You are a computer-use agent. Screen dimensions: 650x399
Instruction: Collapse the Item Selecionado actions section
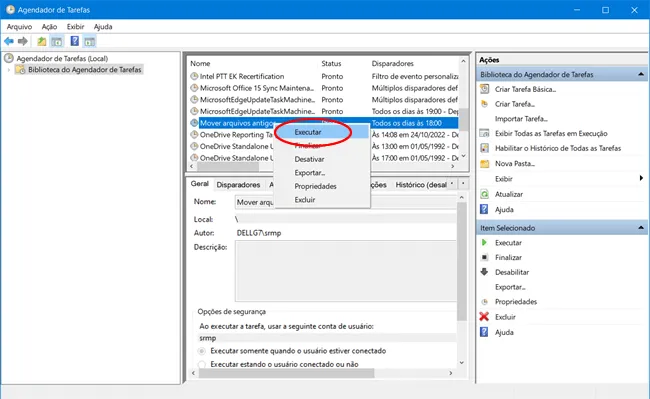click(x=641, y=227)
